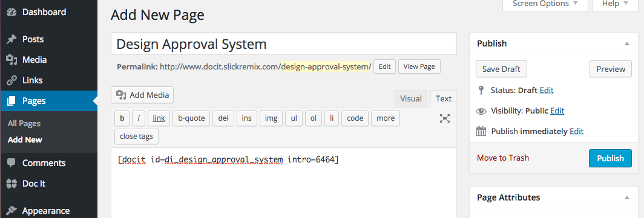Click the Links chain icon
The height and width of the screenshot is (218, 644).
11,80
